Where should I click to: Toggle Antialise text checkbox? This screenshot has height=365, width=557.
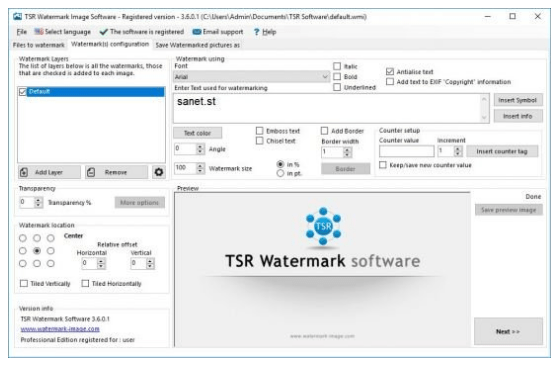click(x=390, y=72)
